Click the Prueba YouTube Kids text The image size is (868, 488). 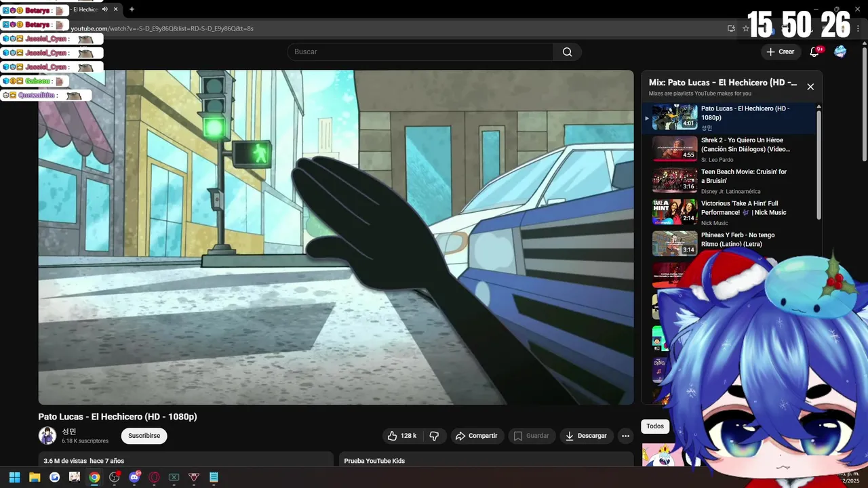(x=374, y=461)
